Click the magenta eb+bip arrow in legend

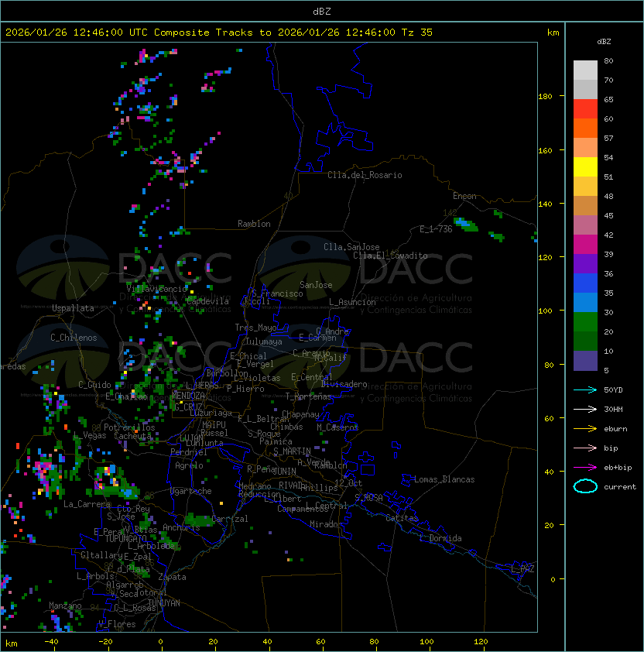coord(585,468)
